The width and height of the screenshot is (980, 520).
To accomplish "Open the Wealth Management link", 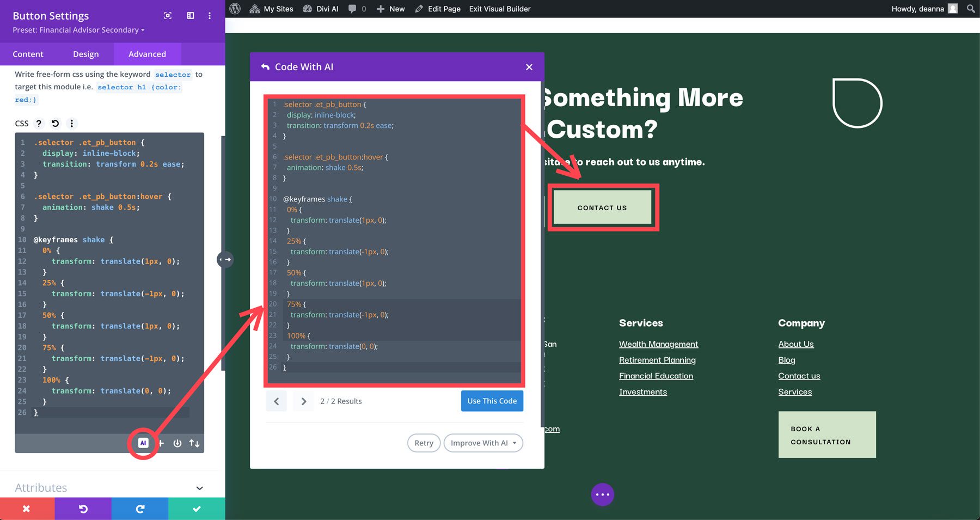I will point(658,344).
